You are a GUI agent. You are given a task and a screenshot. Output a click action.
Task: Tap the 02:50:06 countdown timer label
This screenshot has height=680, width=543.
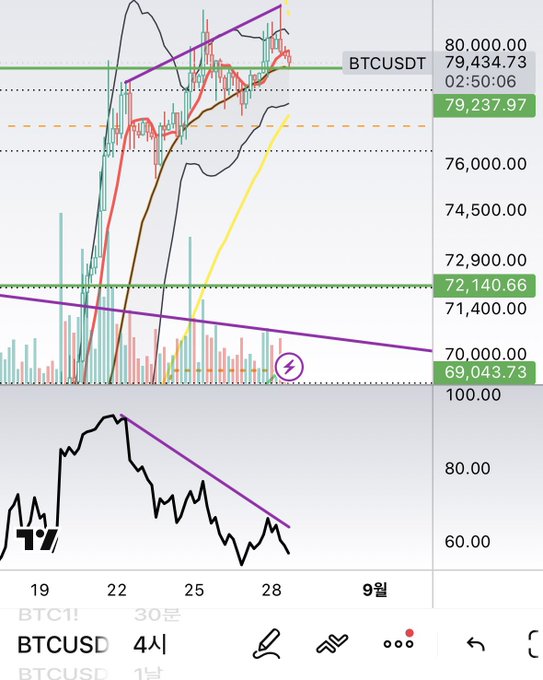click(481, 82)
